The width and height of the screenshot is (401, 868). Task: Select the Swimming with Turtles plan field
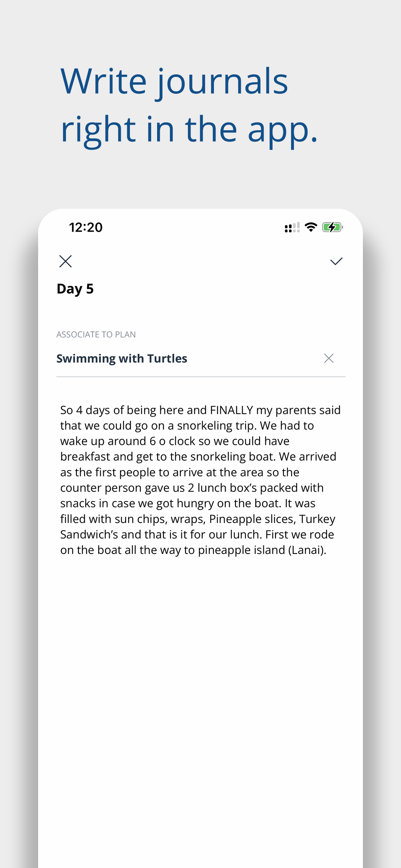click(x=201, y=358)
